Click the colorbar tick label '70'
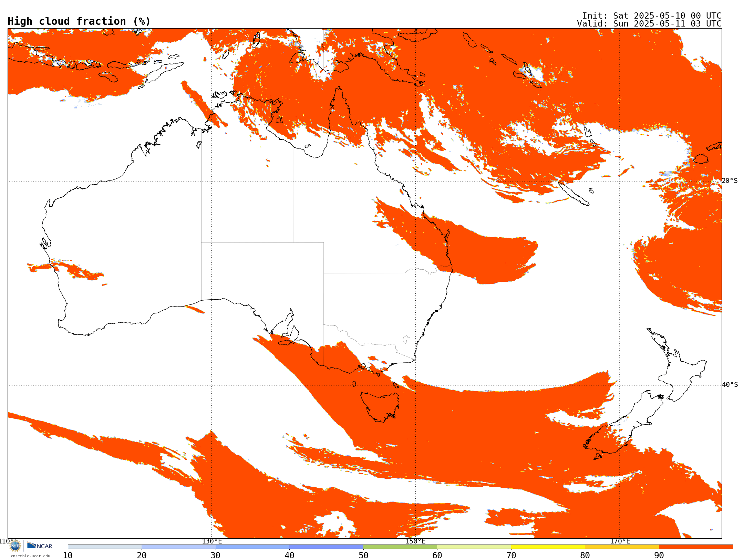Viewport: 744px width, 560px height. pos(511,556)
